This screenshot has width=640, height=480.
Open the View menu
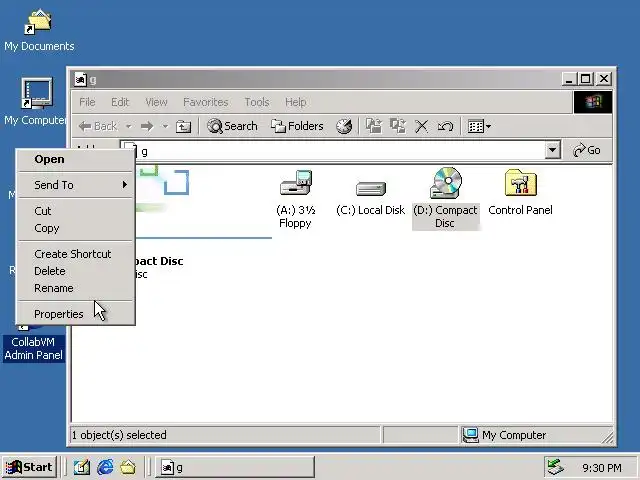pyautogui.click(x=156, y=102)
